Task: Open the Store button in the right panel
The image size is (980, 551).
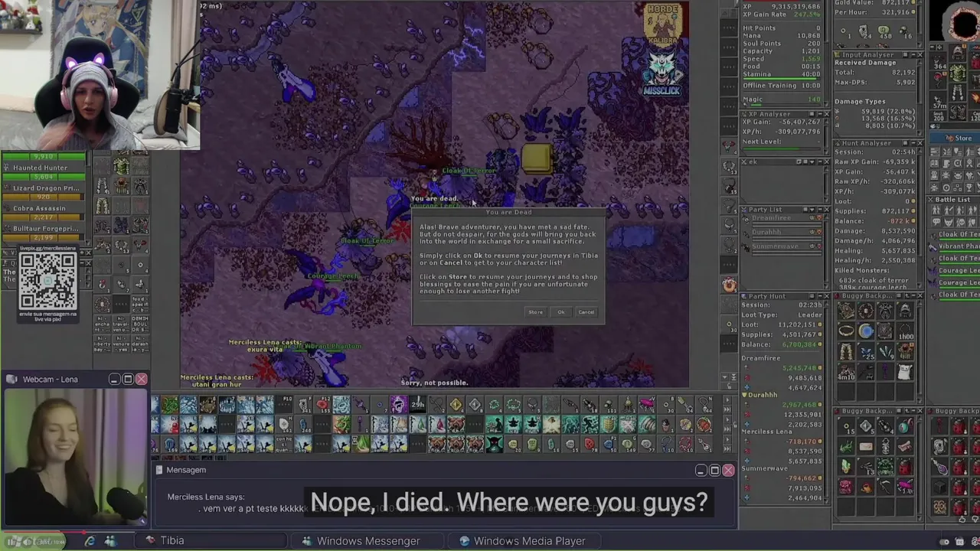Action: pyautogui.click(x=959, y=138)
